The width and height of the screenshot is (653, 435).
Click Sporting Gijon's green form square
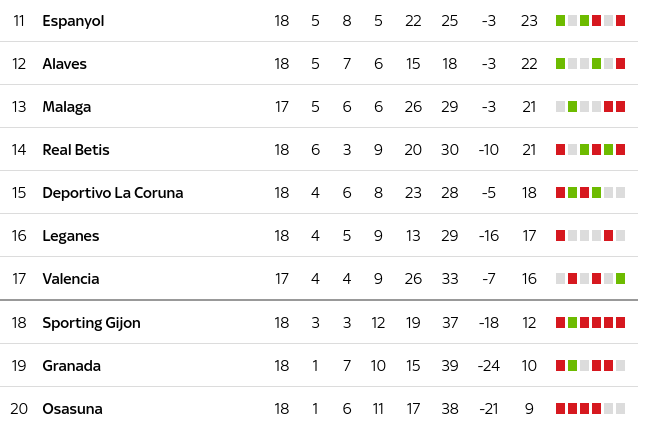coord(573,323)
